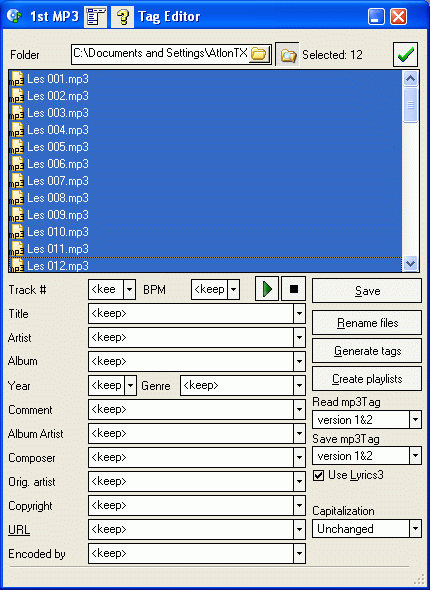Screen dimensions: 430x590
Task: Click the file list scrollbar thumb
Action: [410, 105]
